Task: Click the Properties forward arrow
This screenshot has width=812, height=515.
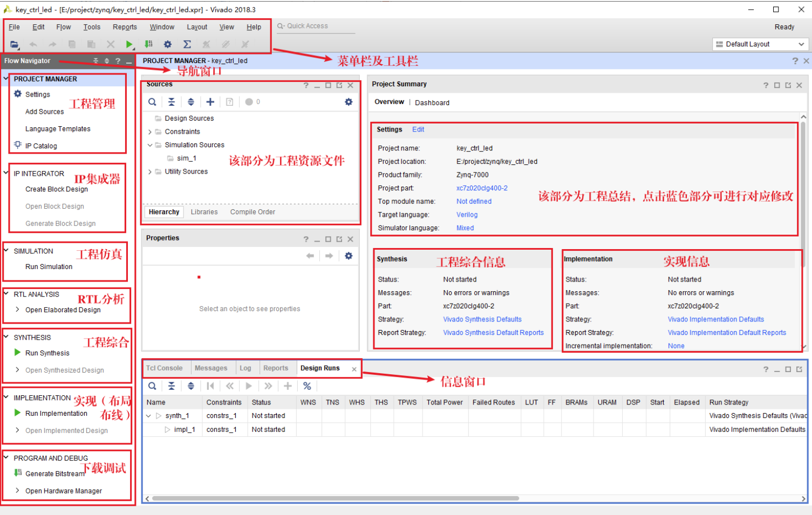Action: tap(329, 256)
